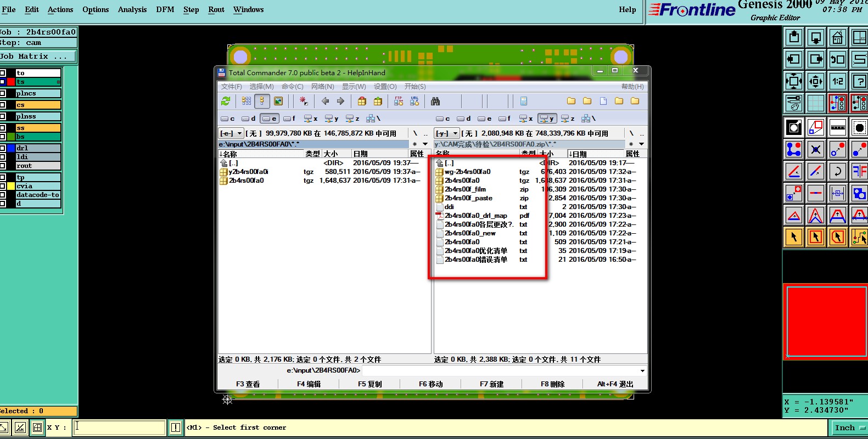Open the Genesis Rout menu
The width and height of the screenshot is (868, 439).
[216, 9]
